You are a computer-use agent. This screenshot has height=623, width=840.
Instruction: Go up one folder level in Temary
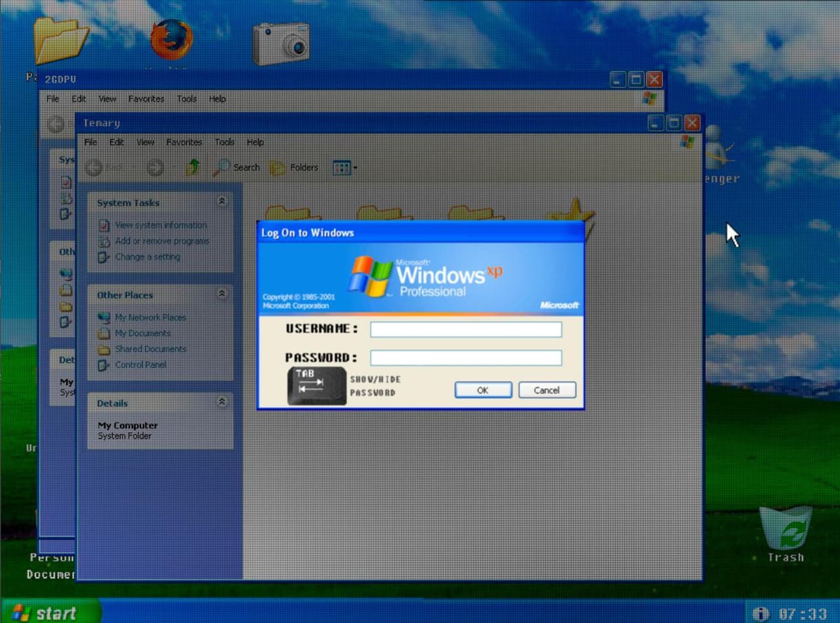(x=192, y=167)
